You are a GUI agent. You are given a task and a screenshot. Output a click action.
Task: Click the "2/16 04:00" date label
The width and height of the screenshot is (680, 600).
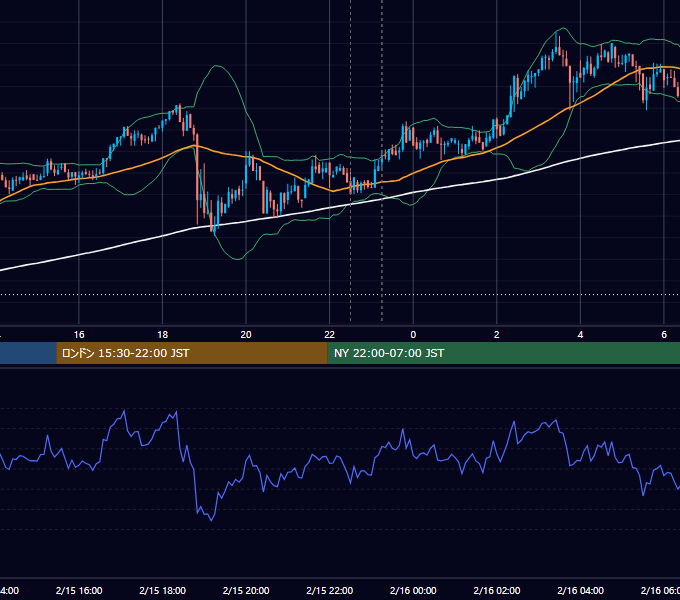[580, 591]
